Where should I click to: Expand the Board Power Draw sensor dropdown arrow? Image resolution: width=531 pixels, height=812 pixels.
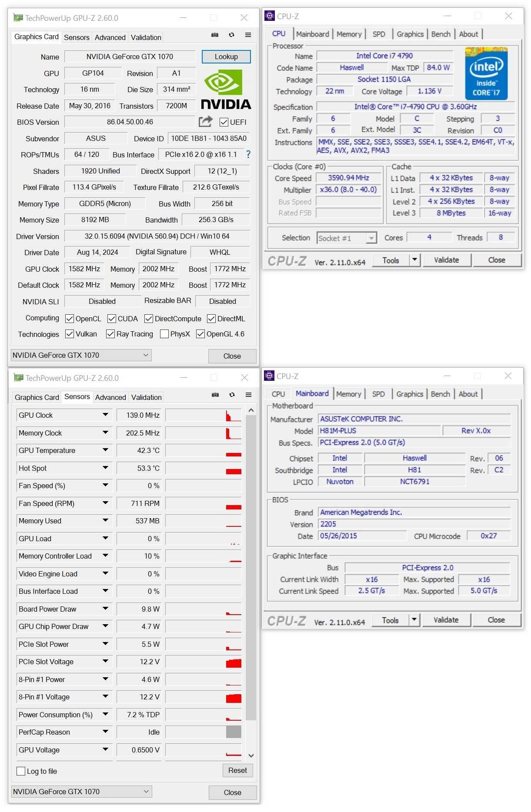105,609
